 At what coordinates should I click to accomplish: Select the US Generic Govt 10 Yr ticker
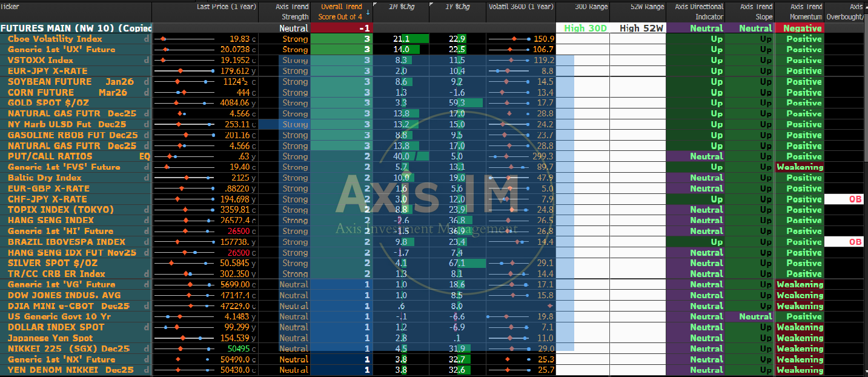(59, 316)
